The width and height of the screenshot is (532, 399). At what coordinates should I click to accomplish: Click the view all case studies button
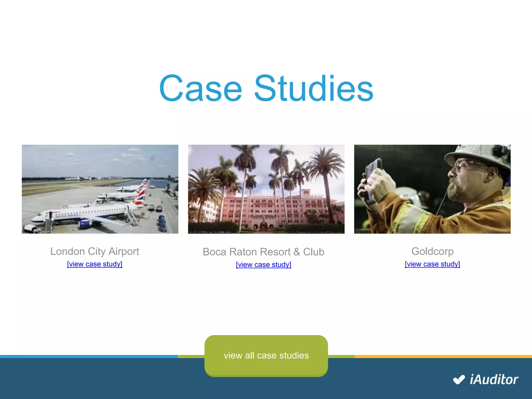[x=266, y=356]
